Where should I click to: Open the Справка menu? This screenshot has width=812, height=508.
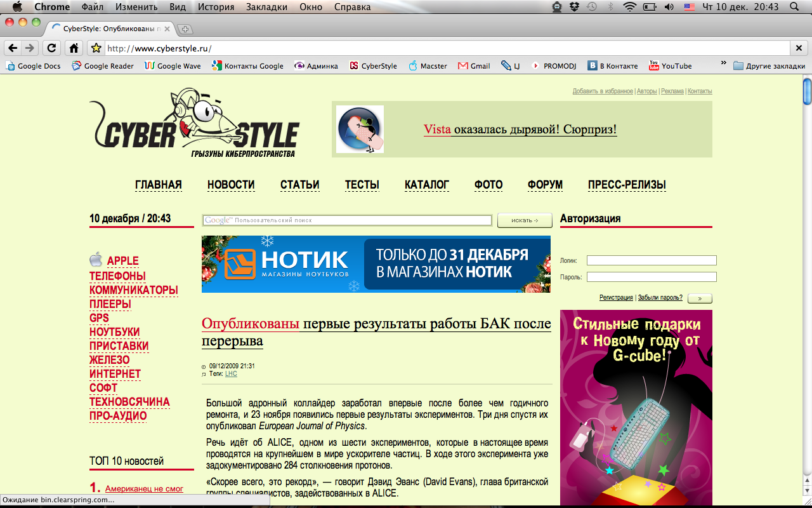click(x=351, y=7)
